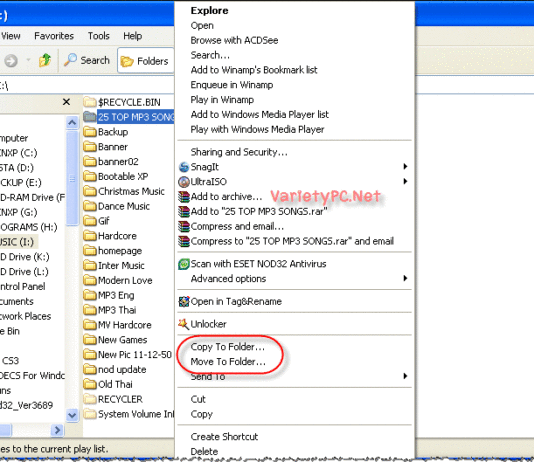534x462 pixels.
Task: Click the Unlocker wand icon
Action: 184,324
